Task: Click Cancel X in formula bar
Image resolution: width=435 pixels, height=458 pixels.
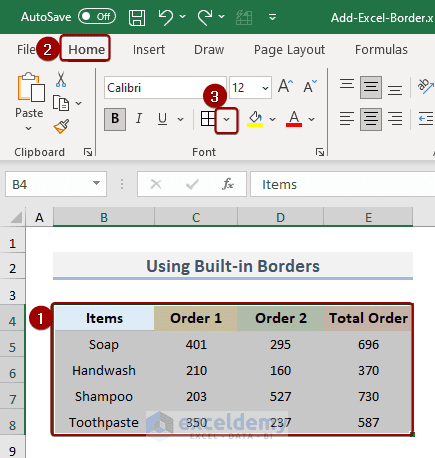Action: coord(156,184)
